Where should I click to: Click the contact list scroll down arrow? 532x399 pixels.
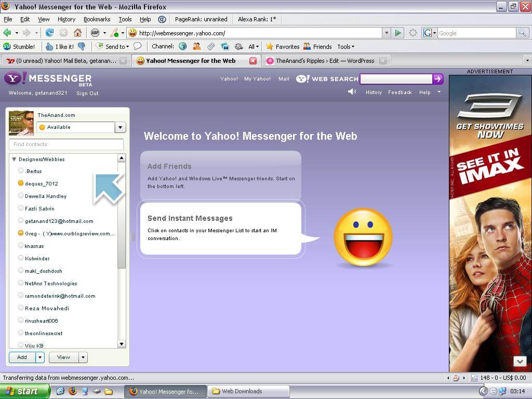pos(122,343)
